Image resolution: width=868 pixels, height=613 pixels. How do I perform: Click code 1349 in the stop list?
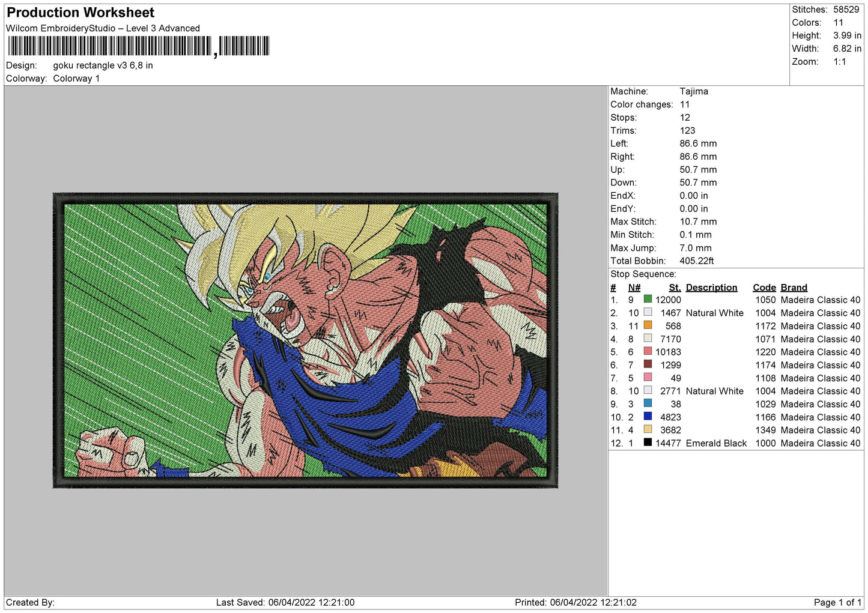(766, 430)
